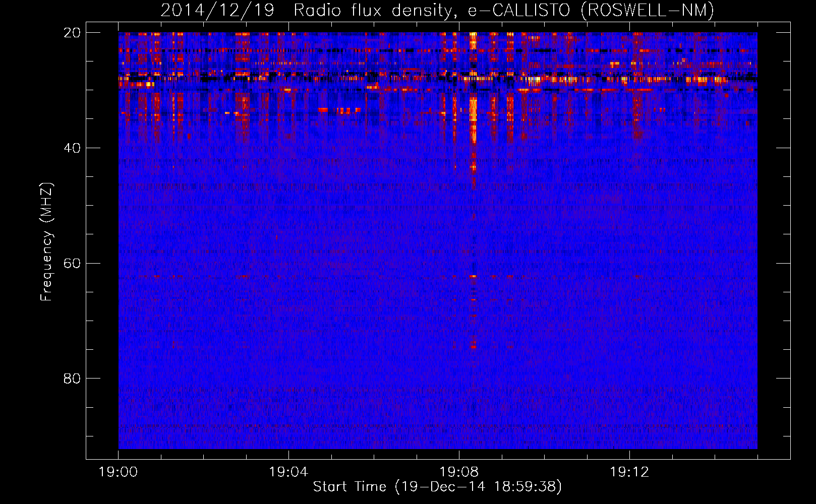The image size is (816, 504).
Task: Click the time tick label "19:08"
Action: [x=459, y=472]
